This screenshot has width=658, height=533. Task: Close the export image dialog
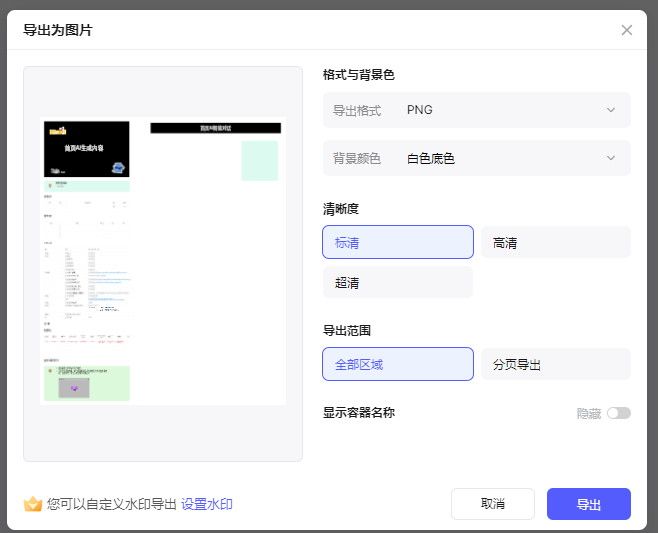[627, 30]
